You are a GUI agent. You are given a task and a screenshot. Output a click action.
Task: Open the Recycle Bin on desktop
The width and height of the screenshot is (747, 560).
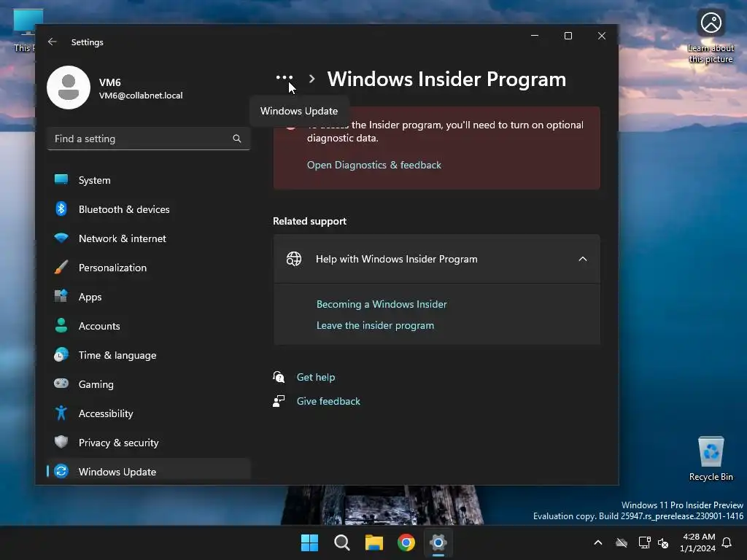(711, 459)
